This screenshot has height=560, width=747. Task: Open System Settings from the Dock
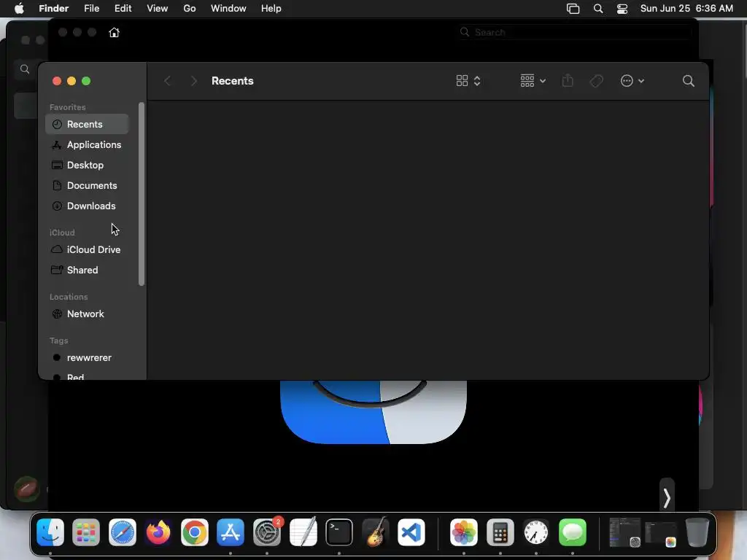click(x=267, y=532)
